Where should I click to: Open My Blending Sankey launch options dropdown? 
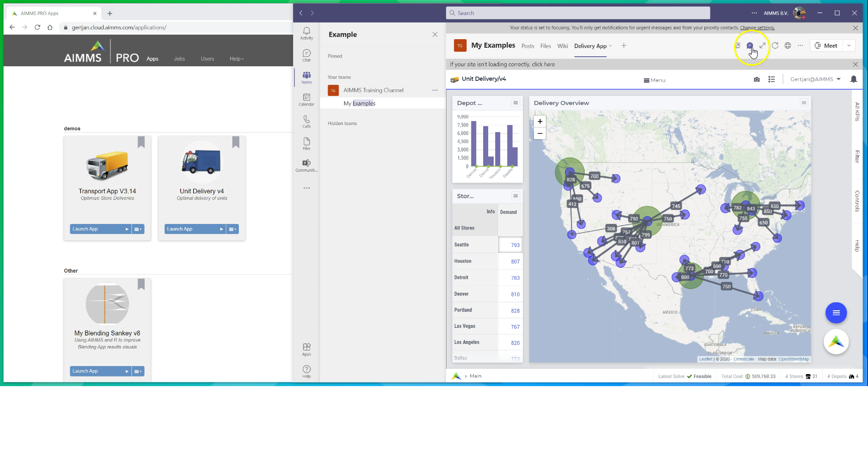click(x=138, y=371)
